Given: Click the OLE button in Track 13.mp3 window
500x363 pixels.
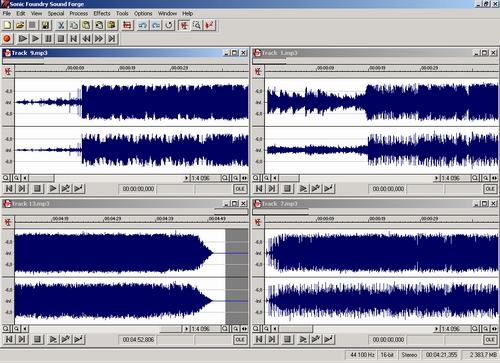Looking at the screenshot, I should coord(240,340).
